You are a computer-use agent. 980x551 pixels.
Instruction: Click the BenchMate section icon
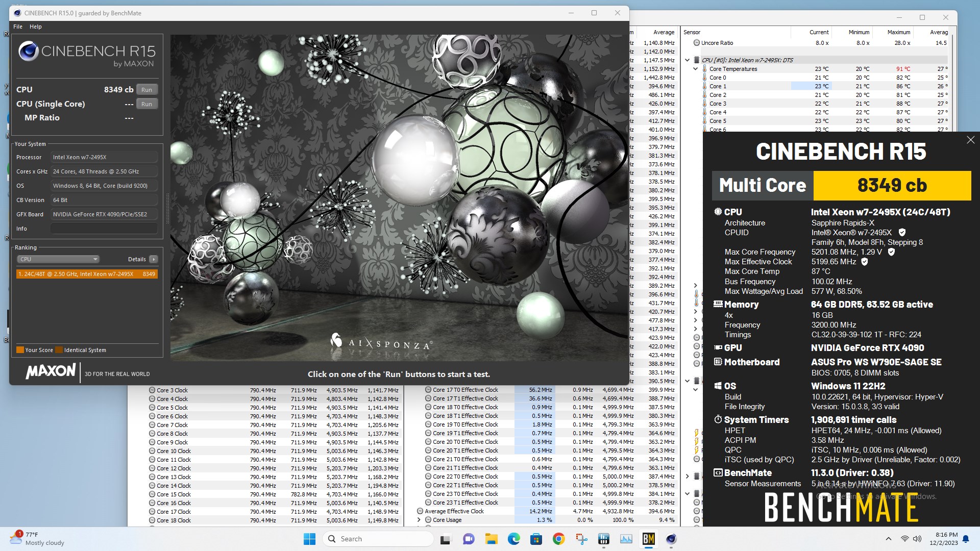tap(718, 473)
